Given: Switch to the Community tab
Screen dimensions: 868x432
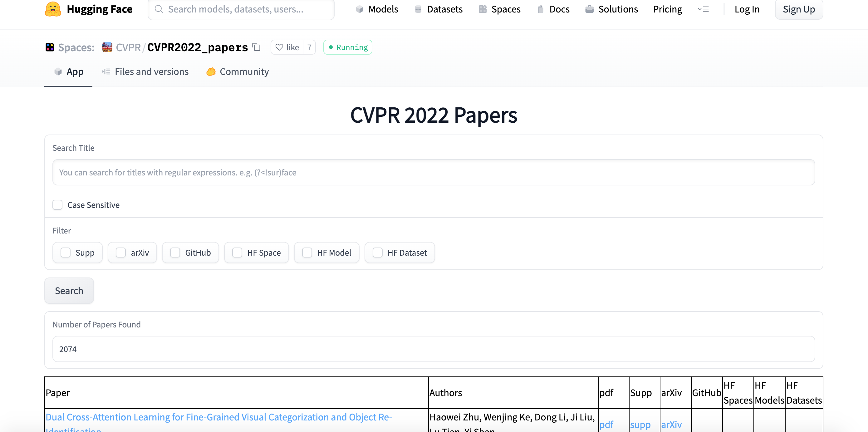Looking at the screenshot, I should pyautogui.click(x=238, y=71).
